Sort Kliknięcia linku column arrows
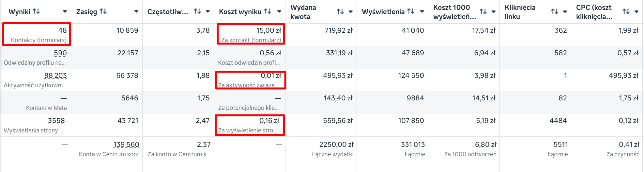 pyautogui.click(x=555, y=12)
